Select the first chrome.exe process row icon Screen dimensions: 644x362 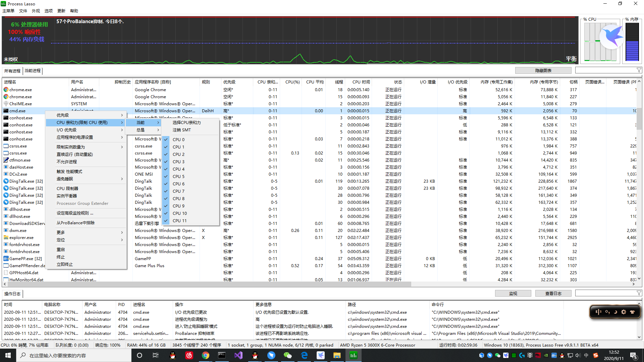pyautogui.click(x=6, y=89)
